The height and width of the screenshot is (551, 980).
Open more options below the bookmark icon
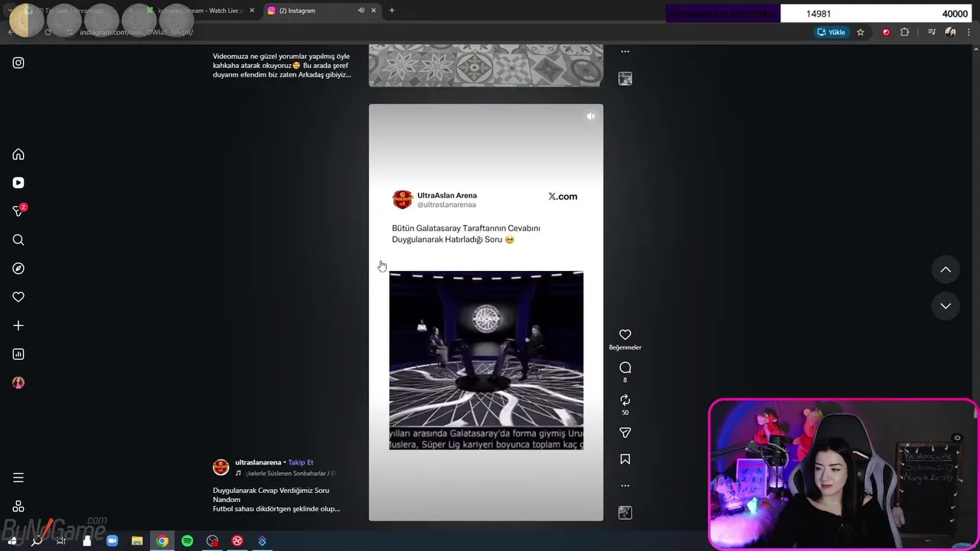tap(625, 485)
